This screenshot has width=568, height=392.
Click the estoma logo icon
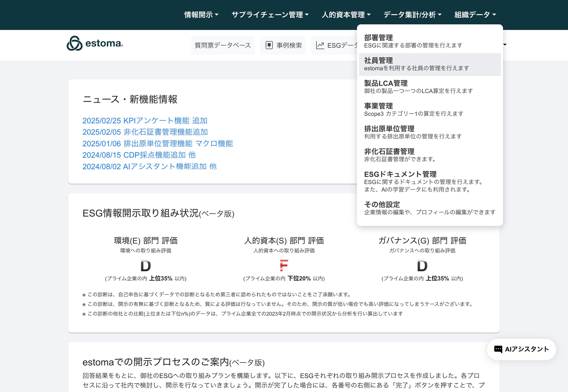click(75, 44)
